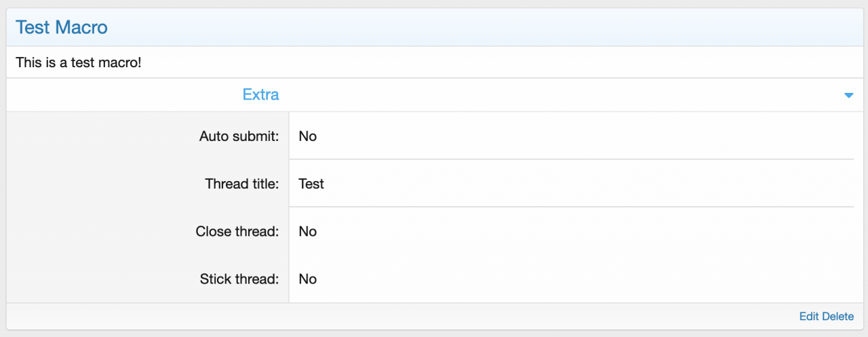The width and height of the screenshot is (868, 337).
Task: Open the Test Macro title link
Action: (x=62, y=28)
